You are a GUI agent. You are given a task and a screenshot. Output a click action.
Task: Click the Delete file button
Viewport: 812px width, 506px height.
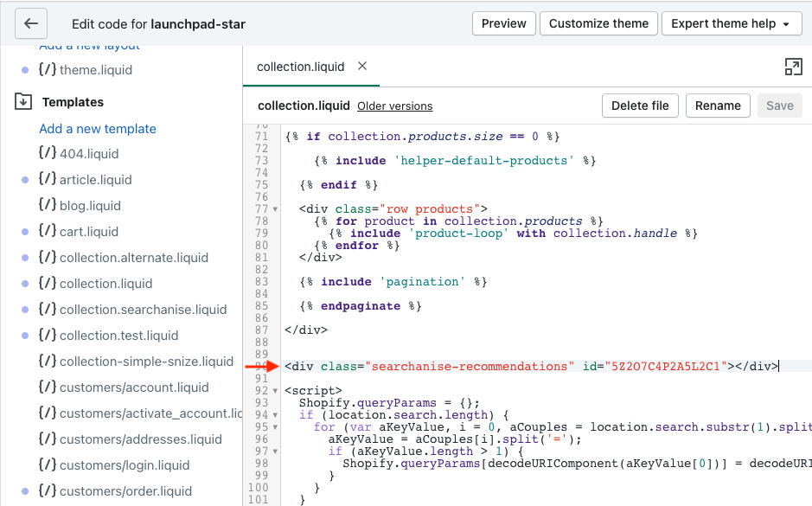click(640, 106)
